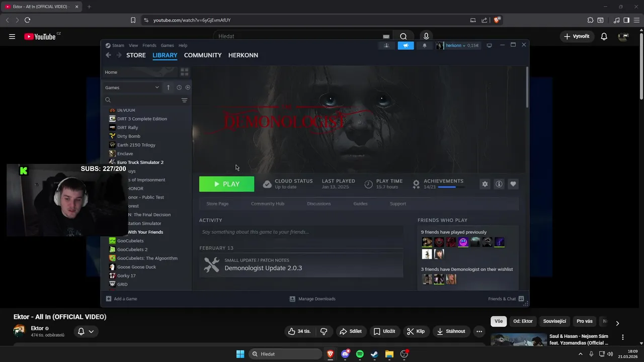Open COMMUNITY tab in Steam
This screenshot has height=362, width=644.
pos(203,55)
